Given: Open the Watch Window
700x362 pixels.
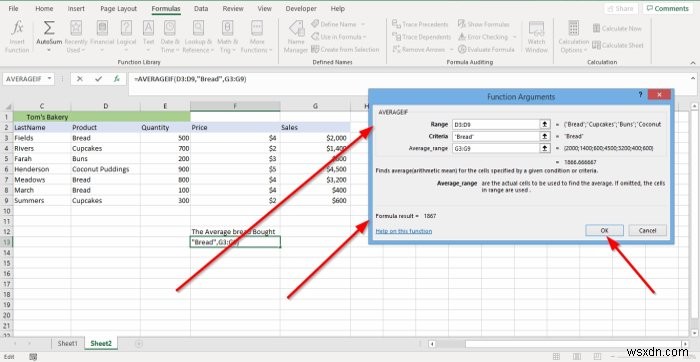Looking at the screenshot, I should (536, 37).
